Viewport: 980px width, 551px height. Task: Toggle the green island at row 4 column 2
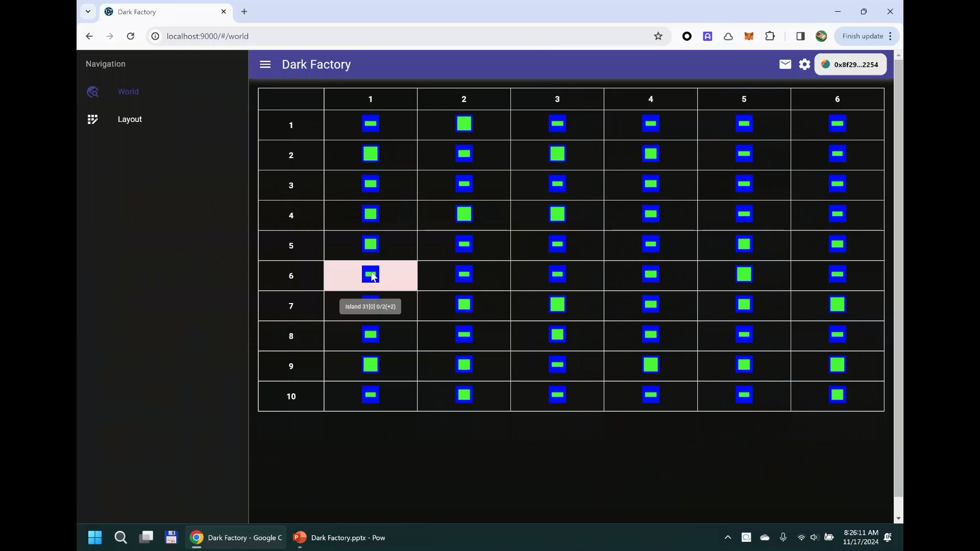465,215
